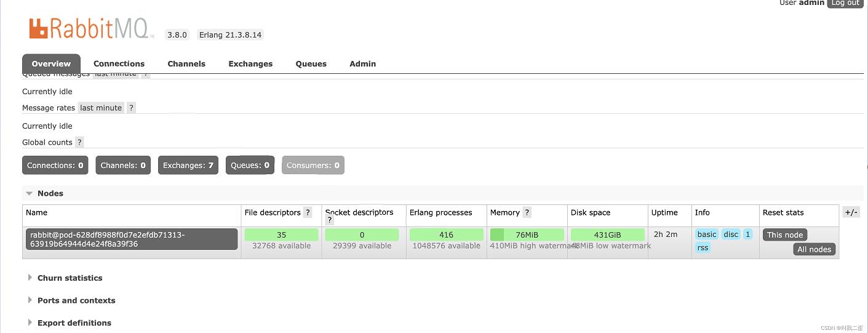Click the Memory column help icon
This screenshot has height=333, width=868.
[x=527, y=212]
